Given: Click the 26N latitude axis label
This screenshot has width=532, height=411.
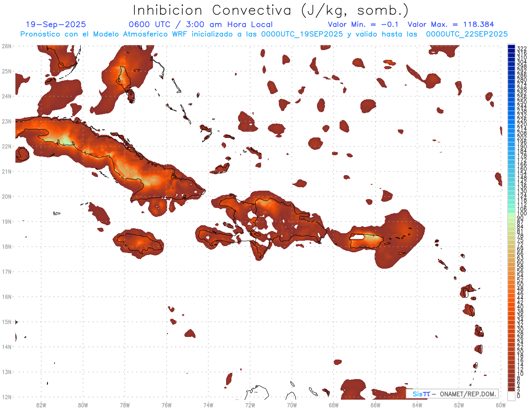Looking at the screenshot, I should [x=7, y=46].
